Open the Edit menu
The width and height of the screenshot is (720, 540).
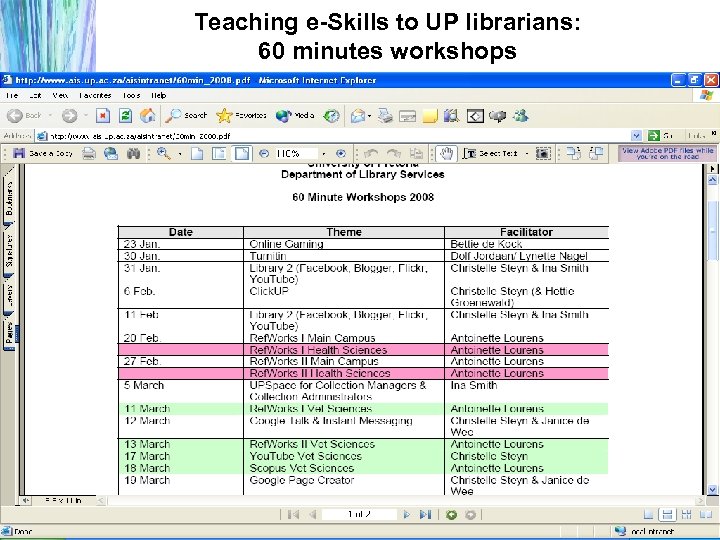[35, 96]
